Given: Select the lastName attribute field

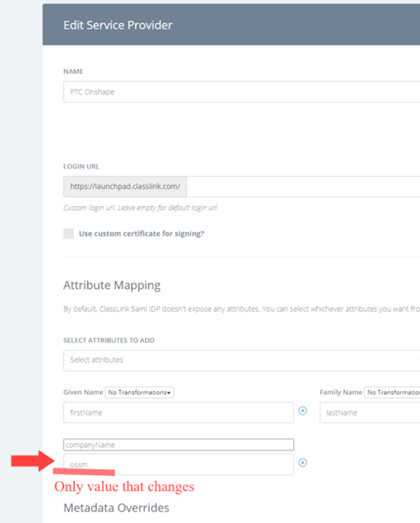Looking at the screenshot, I should pyautogui.click(x=370, y=412).
